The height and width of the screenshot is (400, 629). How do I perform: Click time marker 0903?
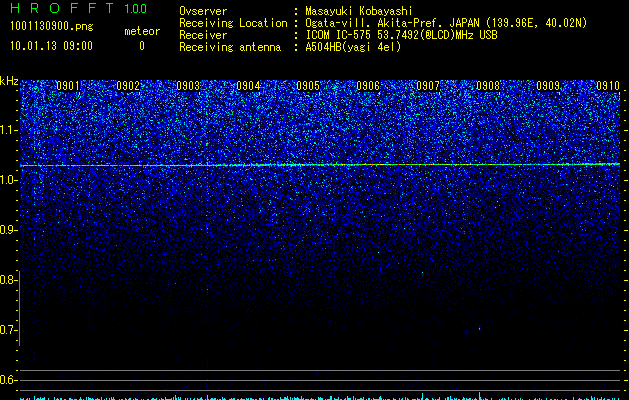click(188, 86)
